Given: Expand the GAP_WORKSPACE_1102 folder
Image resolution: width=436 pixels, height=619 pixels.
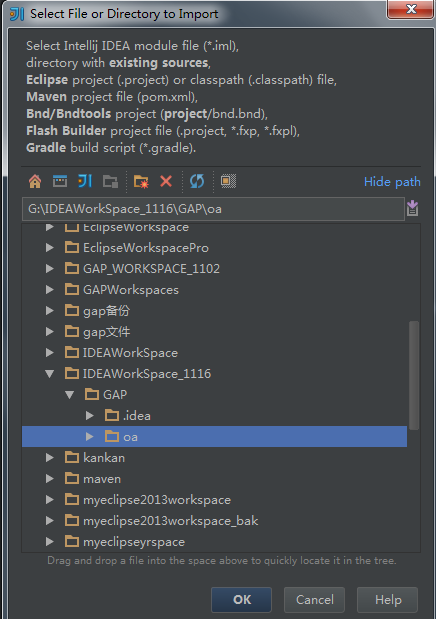Looking at the screenshot, I should click(50, 268).
